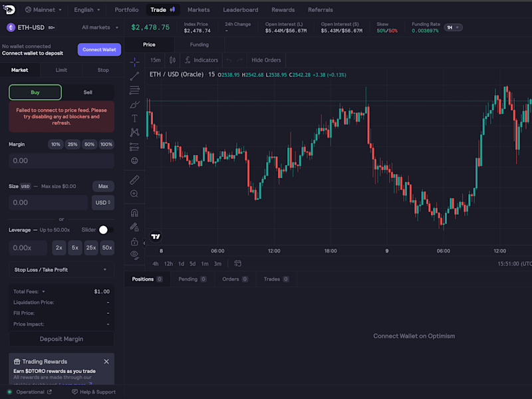Select the text annotation tool

[x=134, y=118]
